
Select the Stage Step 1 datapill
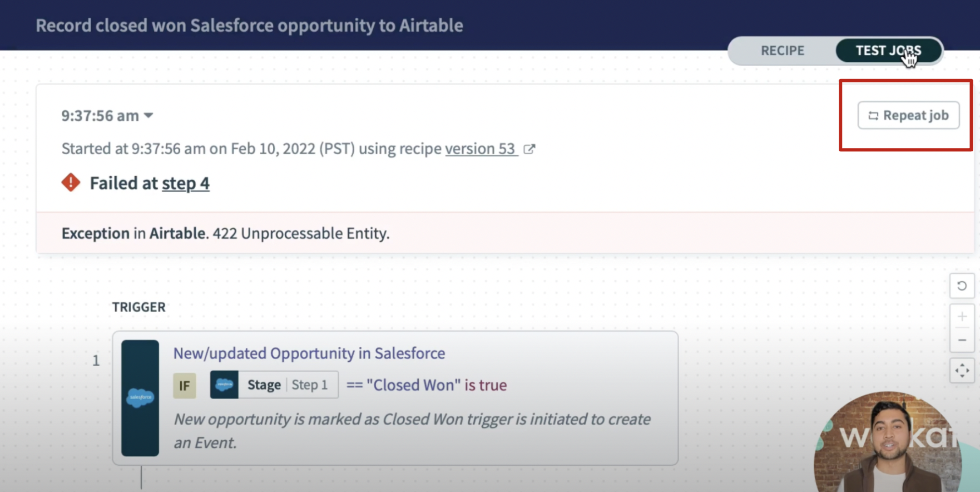coord(274,385)
